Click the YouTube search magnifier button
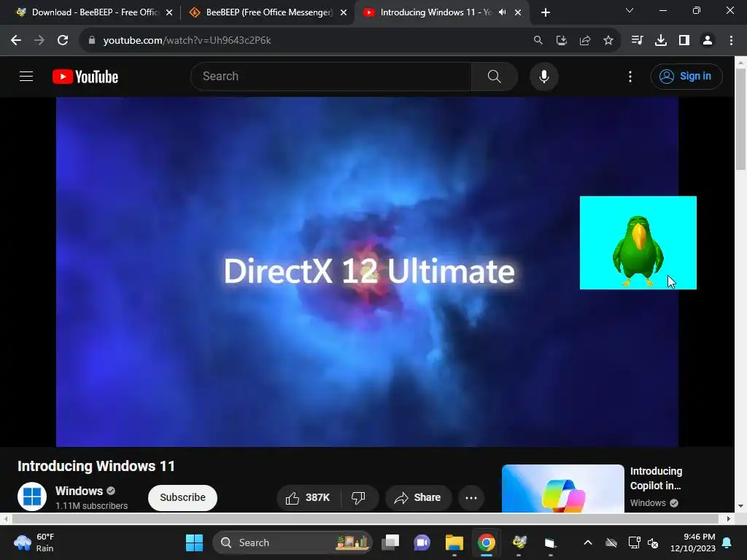 [x=494, y=76]
